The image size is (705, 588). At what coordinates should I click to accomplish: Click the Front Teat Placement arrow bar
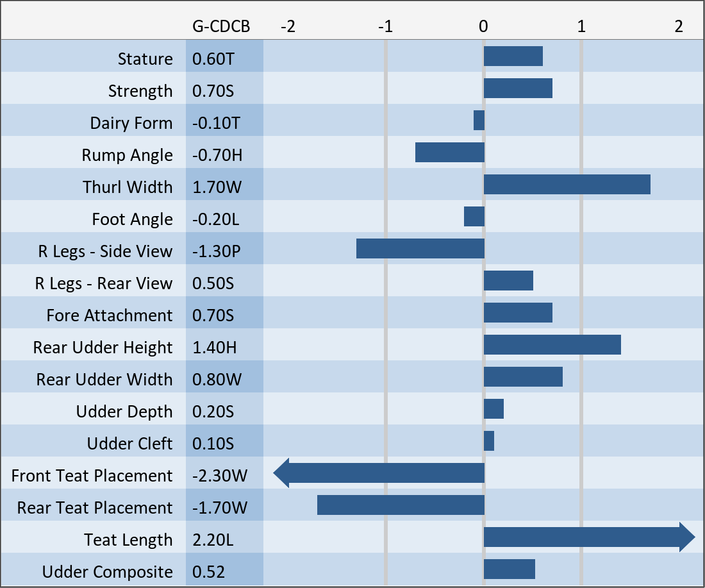[379, 473]
